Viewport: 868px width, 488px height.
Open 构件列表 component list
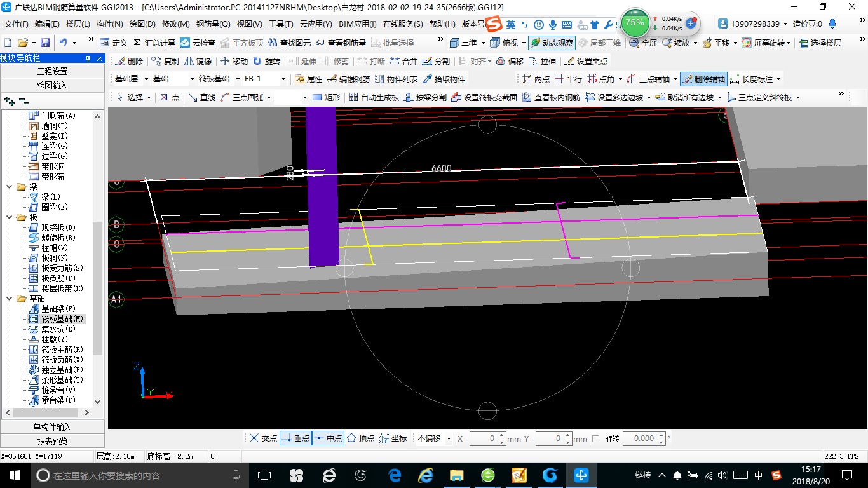click(396, 79)
